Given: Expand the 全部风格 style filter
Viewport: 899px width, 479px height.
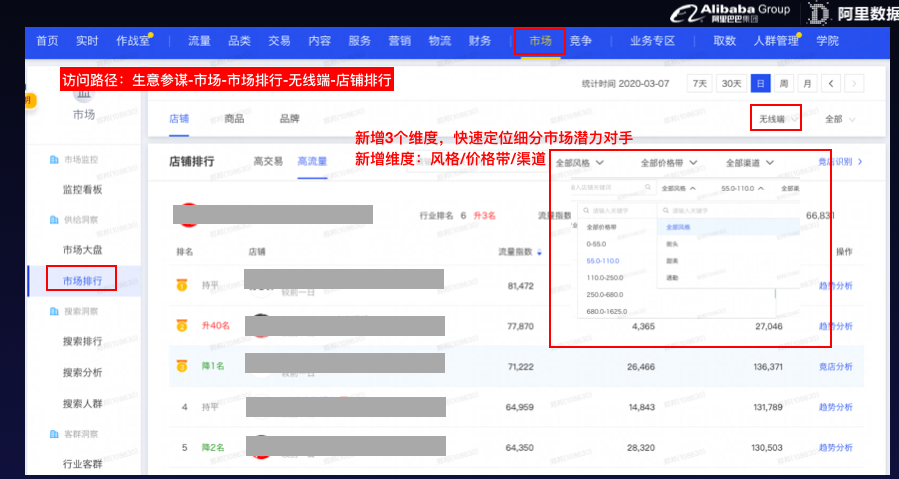Looking at the screenshot, I should click(579, 162).
